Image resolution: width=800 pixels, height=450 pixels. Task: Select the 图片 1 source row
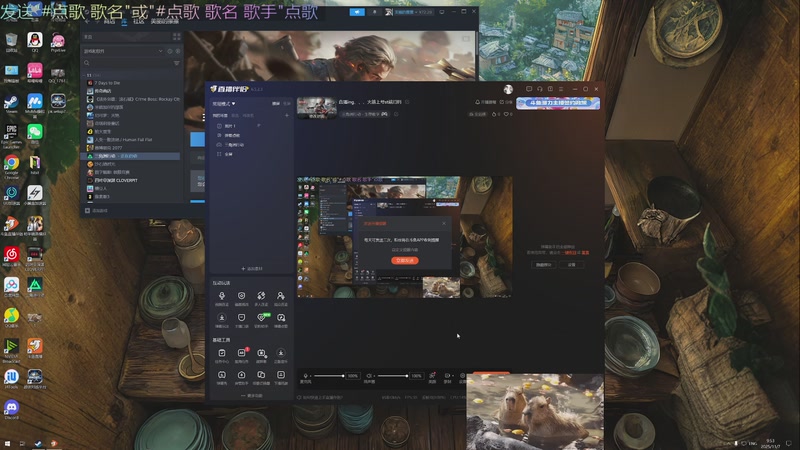tap(251, 126)
